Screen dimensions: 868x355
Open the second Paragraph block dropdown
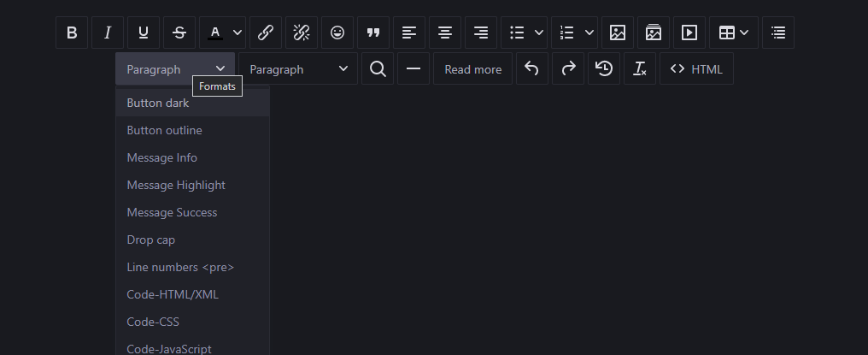point(298,68)
